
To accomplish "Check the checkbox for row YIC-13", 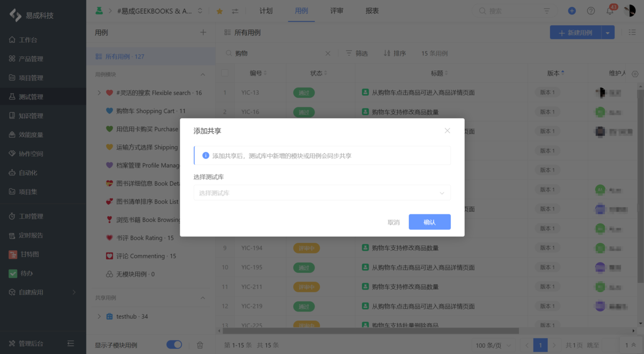I will pos(226,92).
